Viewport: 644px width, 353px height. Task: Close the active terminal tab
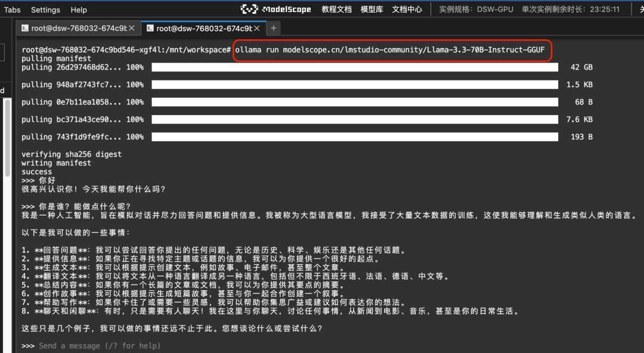tap(256, 28)
